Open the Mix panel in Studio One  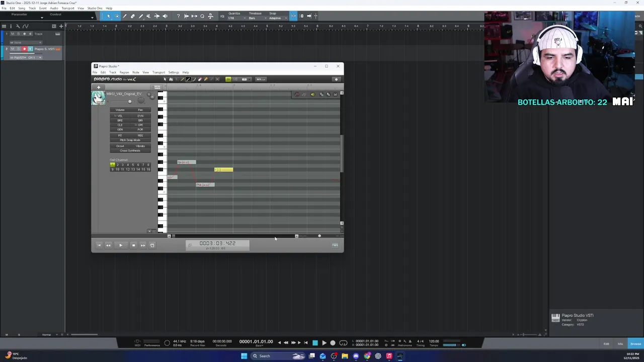[x=620, y=344]
